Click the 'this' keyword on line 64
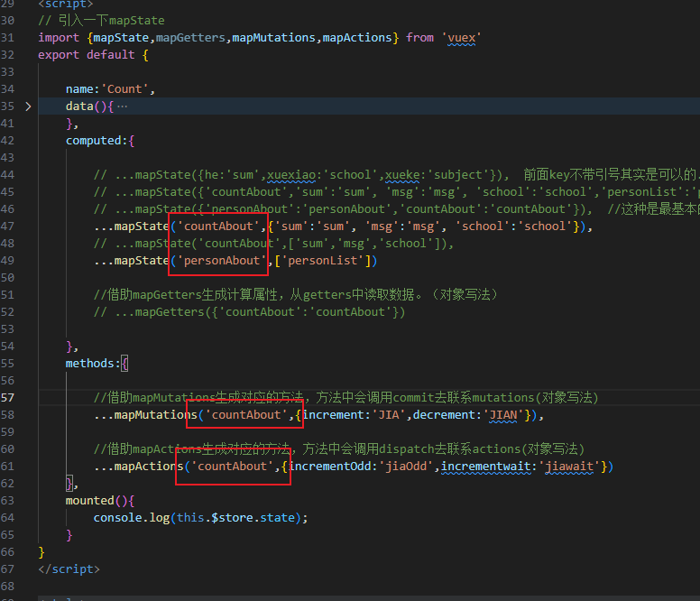The height and width of the screenshot is (601, 700). [x=190, y=518]
